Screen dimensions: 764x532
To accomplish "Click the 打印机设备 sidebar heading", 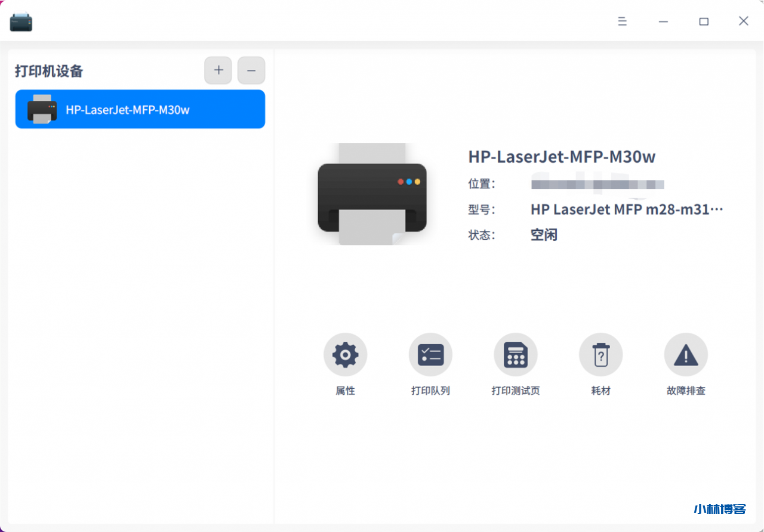I will point(49,71).
